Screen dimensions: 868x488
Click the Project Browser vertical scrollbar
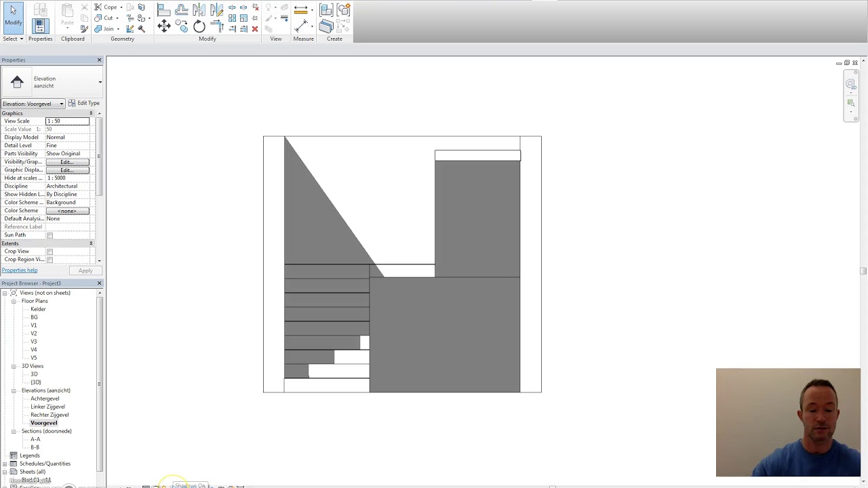pyautogui.click(x=100, y=384)
